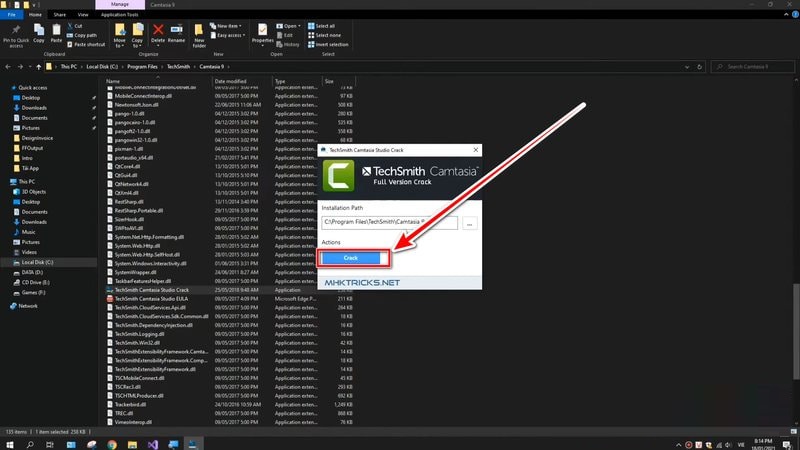
Task: Click History in the Open group
Action: [x=288, y=44]
